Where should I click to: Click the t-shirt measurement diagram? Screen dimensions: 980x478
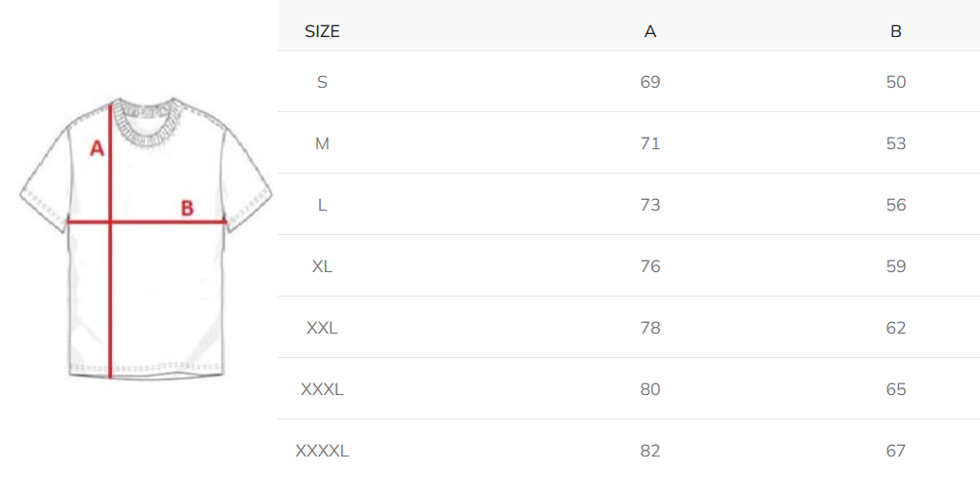click(146, 238)
